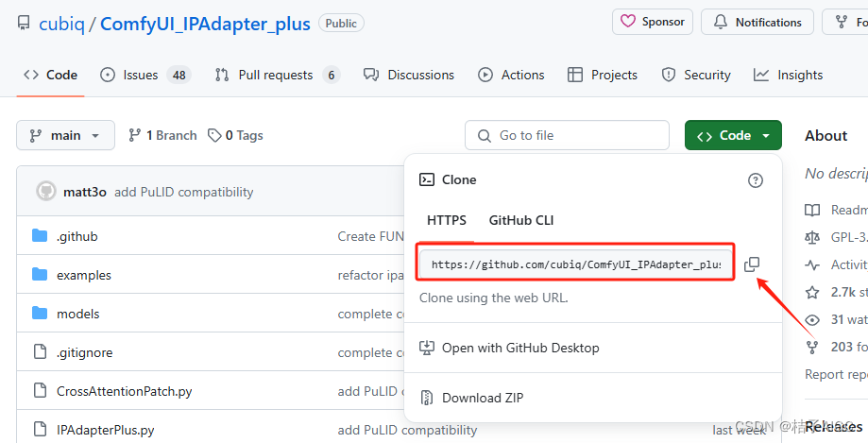
Task: Select the GitHub CLI clone tab
Action: coord(521,220)
